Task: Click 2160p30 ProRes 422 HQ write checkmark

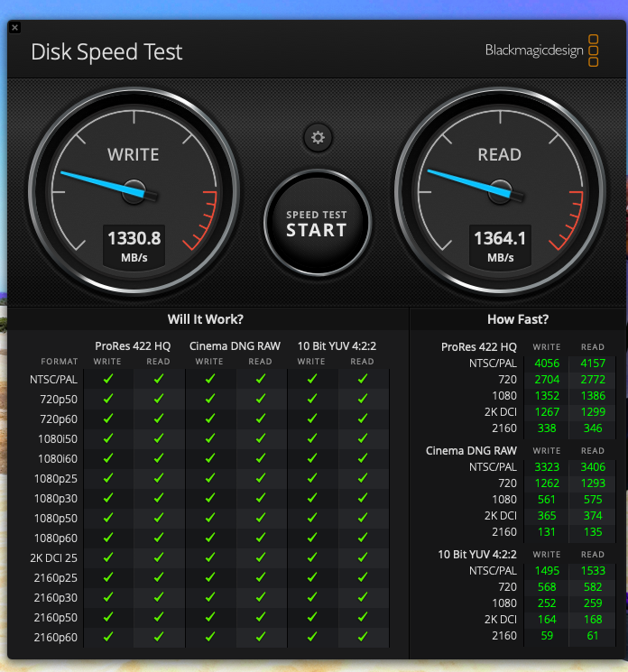Action: coord(108,597)
